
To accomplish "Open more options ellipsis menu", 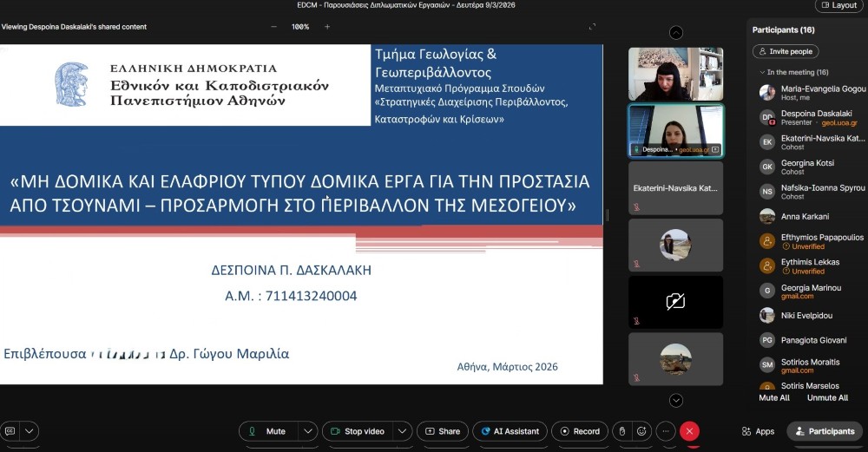I will 666,431.
